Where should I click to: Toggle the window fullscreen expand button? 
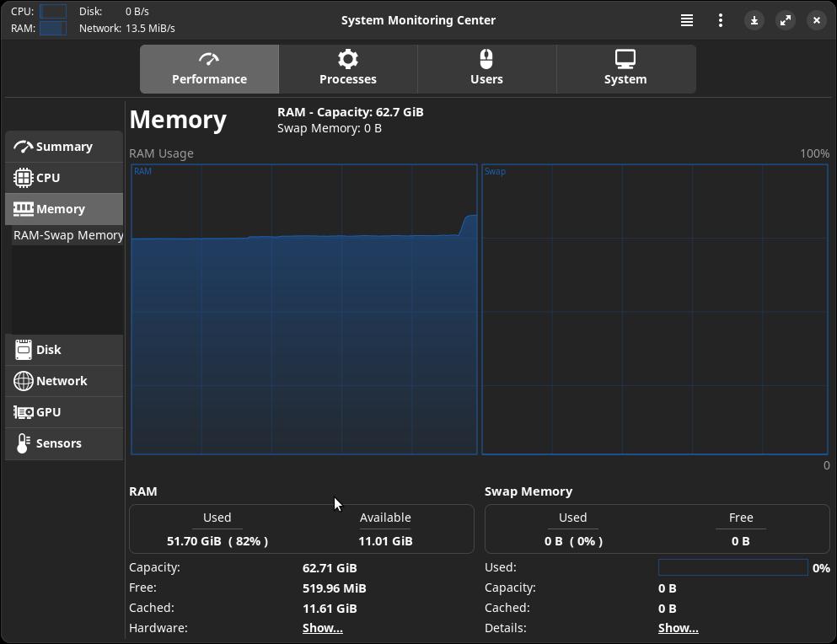pyautogui.click(x=786, y=20)
